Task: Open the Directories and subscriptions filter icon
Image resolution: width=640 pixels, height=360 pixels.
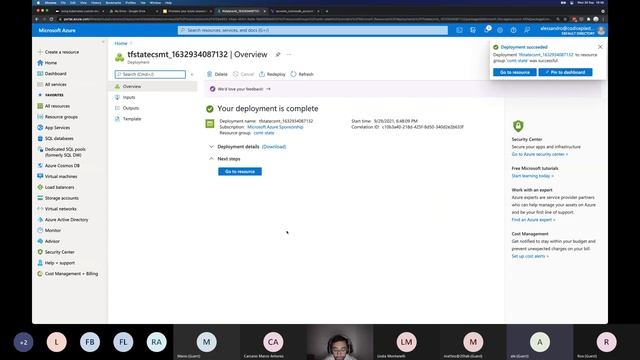Action: [473, 30]
